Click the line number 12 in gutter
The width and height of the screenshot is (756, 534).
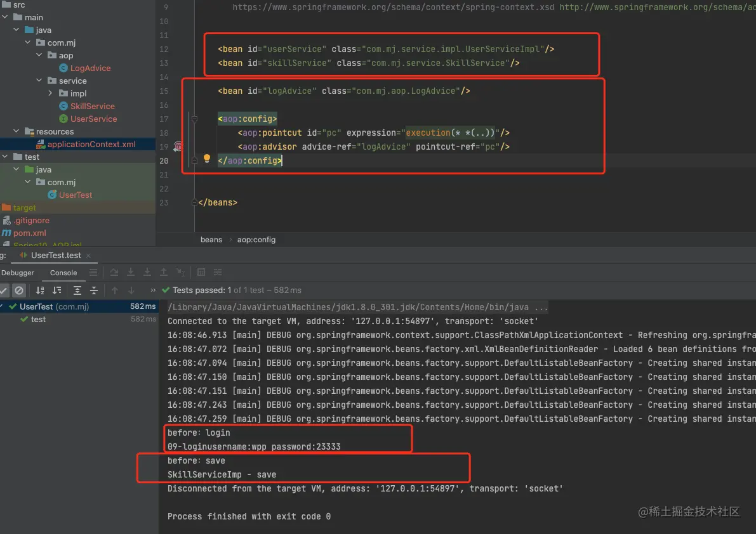[x=164, y=49]
